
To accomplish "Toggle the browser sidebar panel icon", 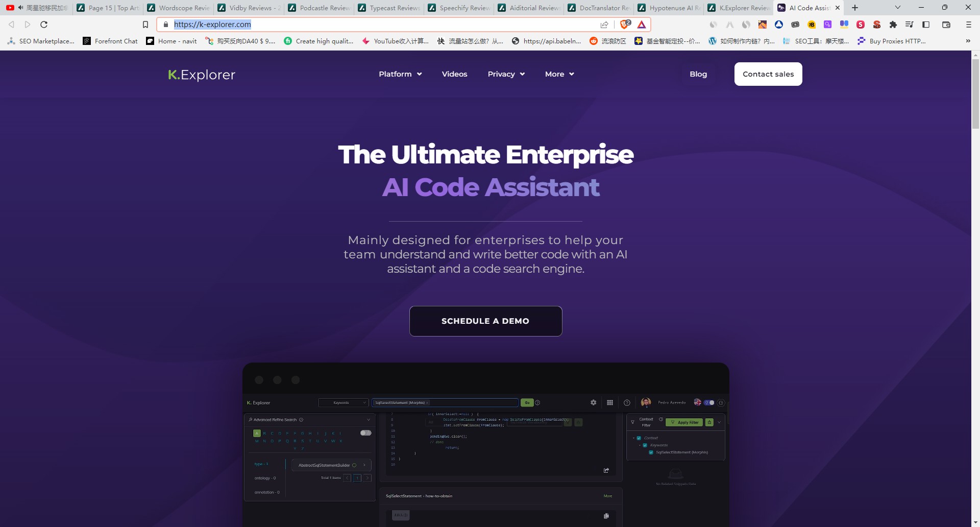I will (x=926, y=25).
